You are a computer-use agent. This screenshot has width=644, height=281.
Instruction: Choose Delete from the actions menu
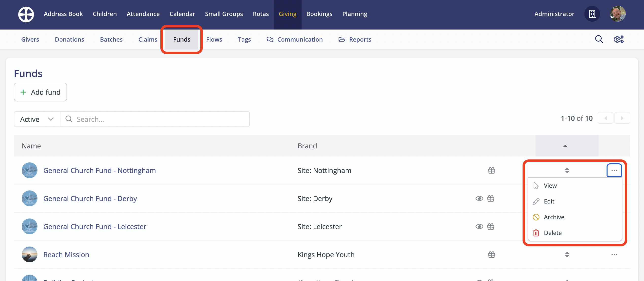pos(552,233)
